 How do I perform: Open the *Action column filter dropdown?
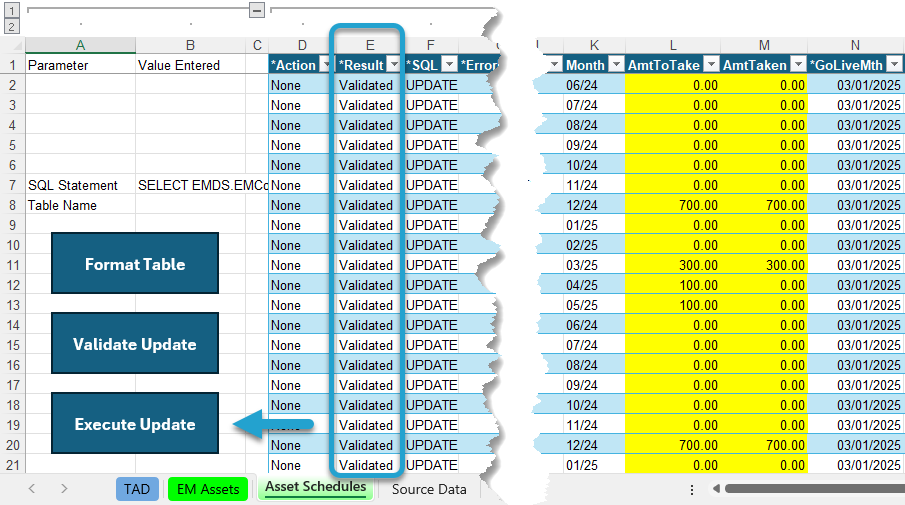[327, 65]
